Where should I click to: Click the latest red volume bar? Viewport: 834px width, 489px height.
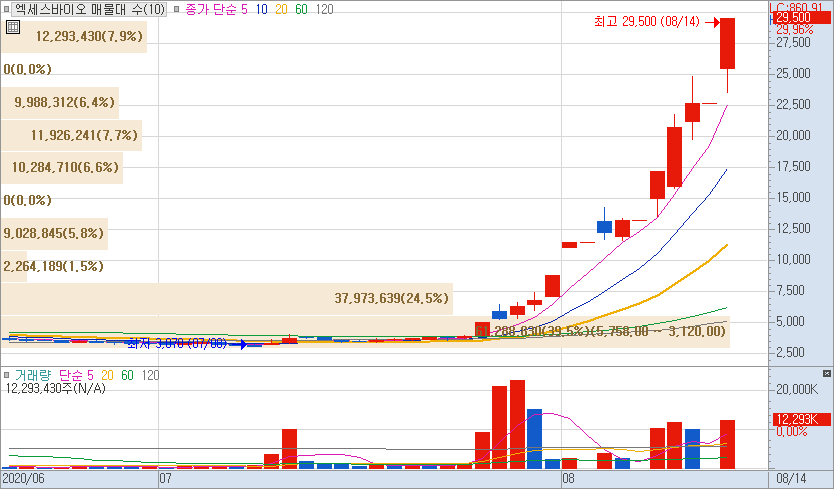click(x=728, y=444)
